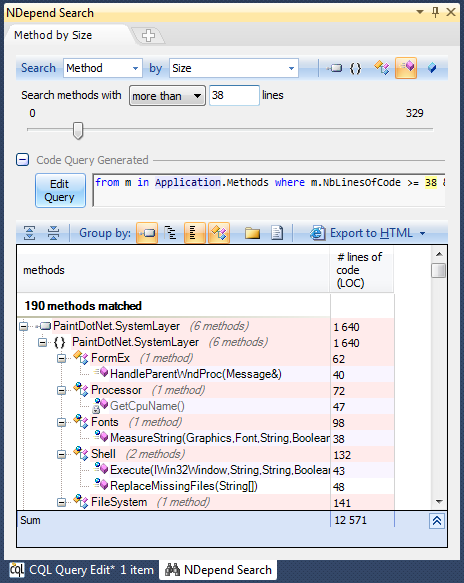Click the ReplaceMissingFiles method icon
This screenshot has width=464, height=583.
[101, 485]
